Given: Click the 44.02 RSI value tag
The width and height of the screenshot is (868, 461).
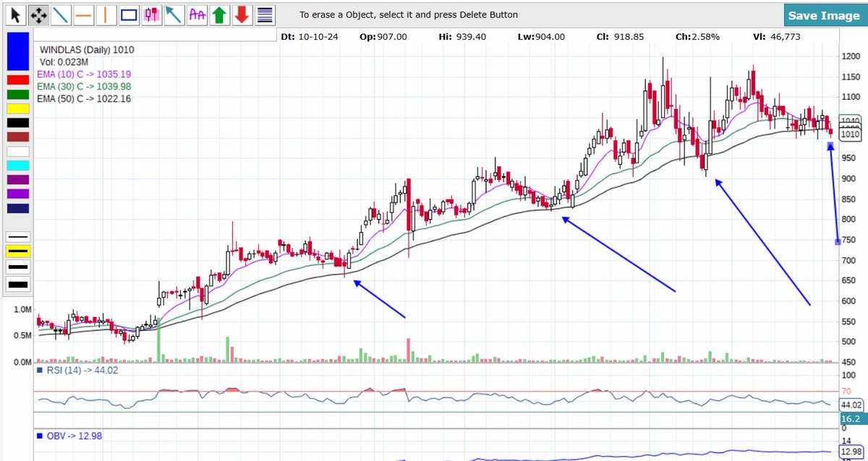Looking at the screenshot, I should coord(850,405).
